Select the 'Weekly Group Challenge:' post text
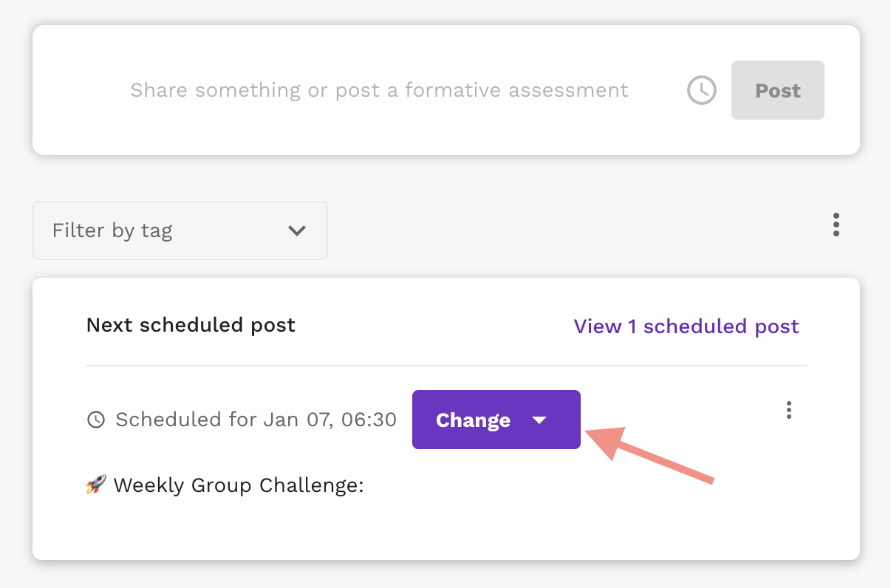Image resolution: width=891 pixels, height=588 pixels. 239,485
